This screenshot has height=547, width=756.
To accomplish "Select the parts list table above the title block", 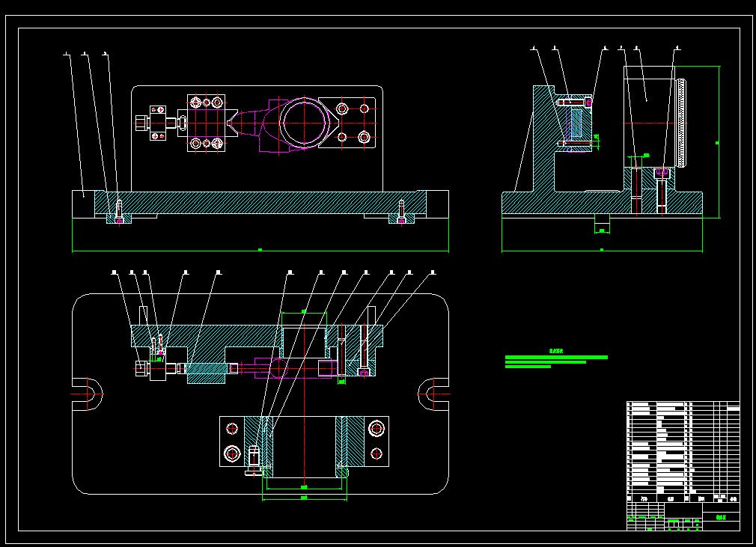I will 683,451.
